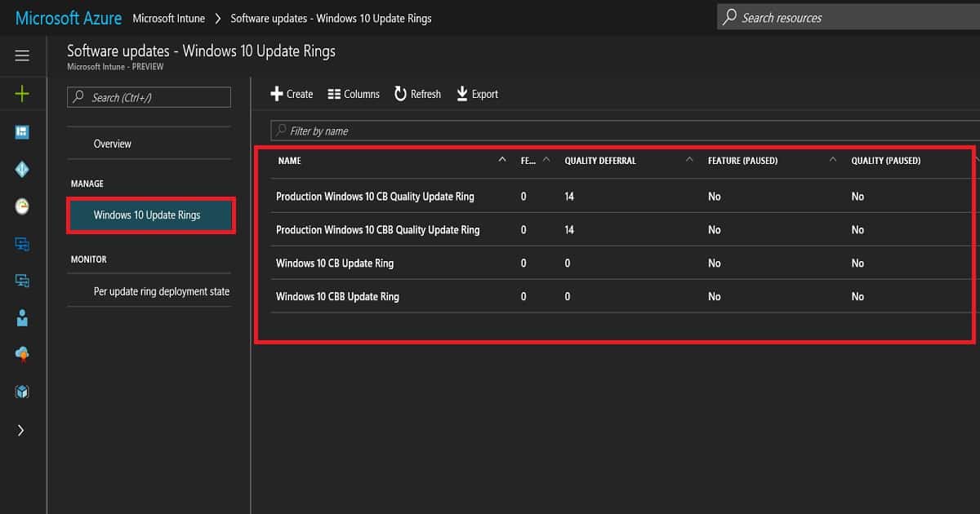Click Create in the toolbar
This screenshot has width=980, height=514.
(292, 94)
